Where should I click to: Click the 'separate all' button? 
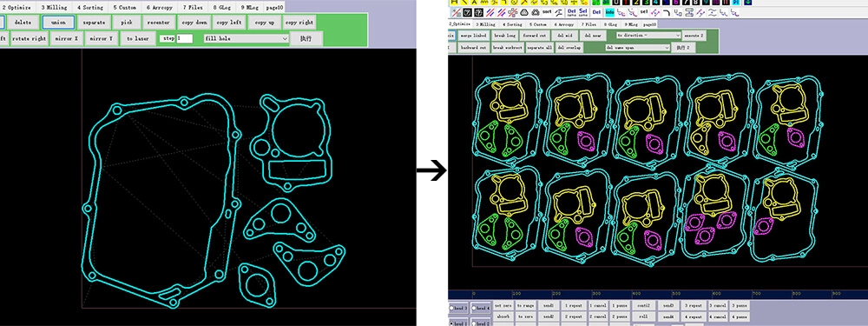[x=540, y=48]
